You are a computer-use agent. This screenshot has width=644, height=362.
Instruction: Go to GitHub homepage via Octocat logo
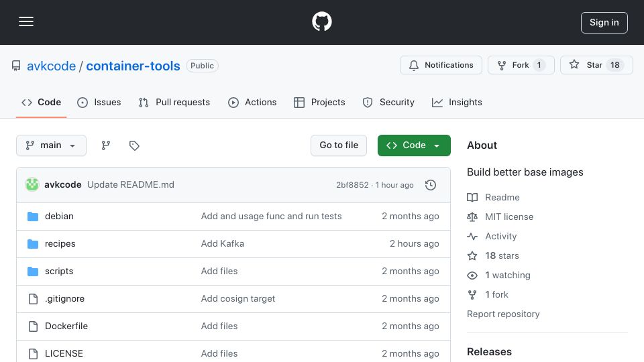coord(321,21)
